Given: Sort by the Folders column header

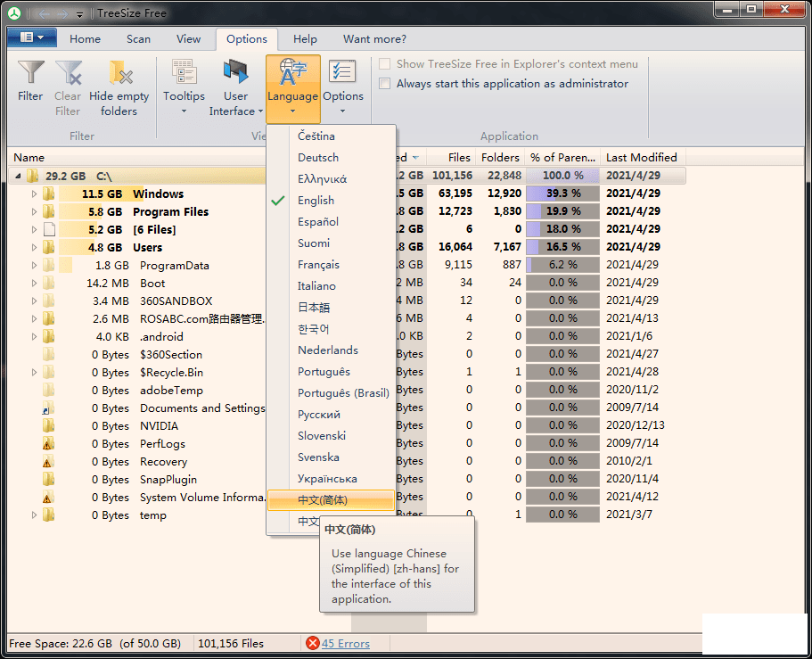Looking at the screenshot, I should [x=500, y=158].
